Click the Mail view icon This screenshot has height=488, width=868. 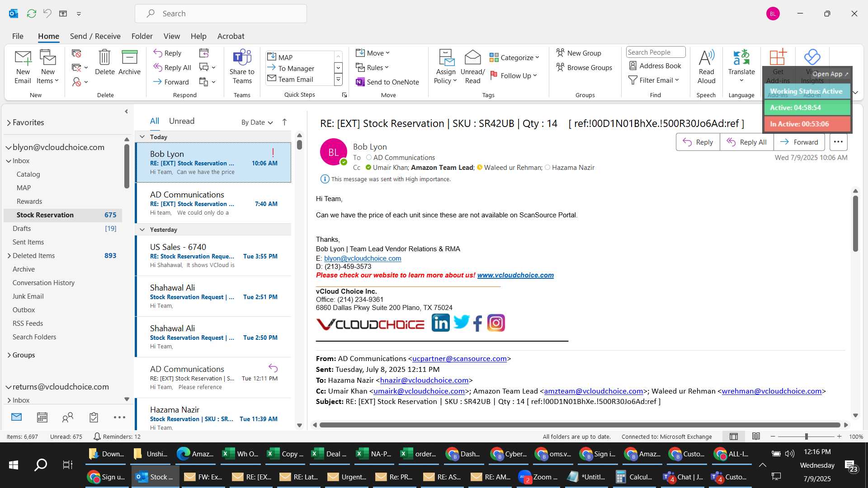coord(16,417)
